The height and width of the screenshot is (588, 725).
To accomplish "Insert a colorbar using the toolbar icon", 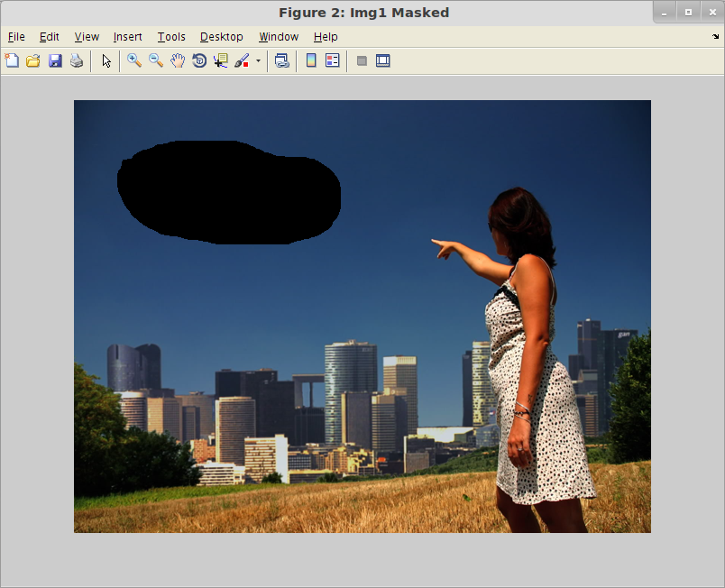I will 311,60.
